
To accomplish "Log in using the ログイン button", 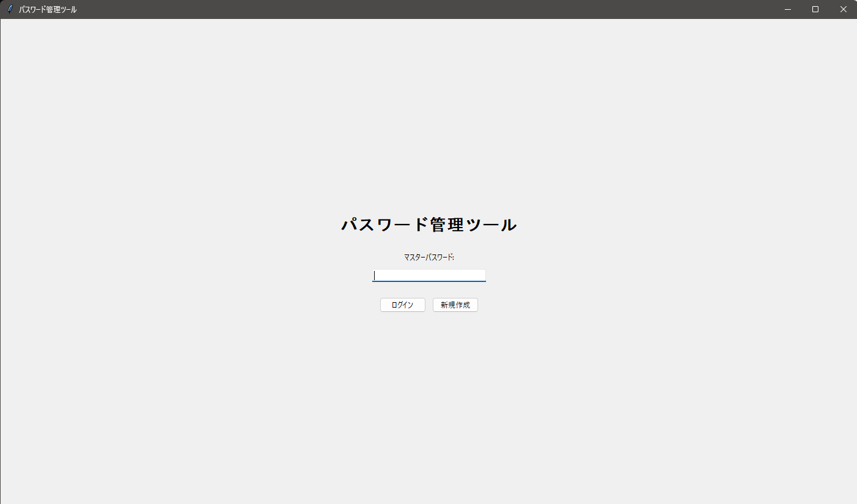I will coord(402,305).
